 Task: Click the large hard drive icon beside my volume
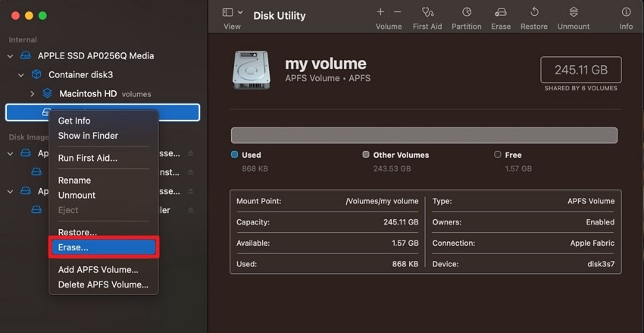(x=251, y=70)
